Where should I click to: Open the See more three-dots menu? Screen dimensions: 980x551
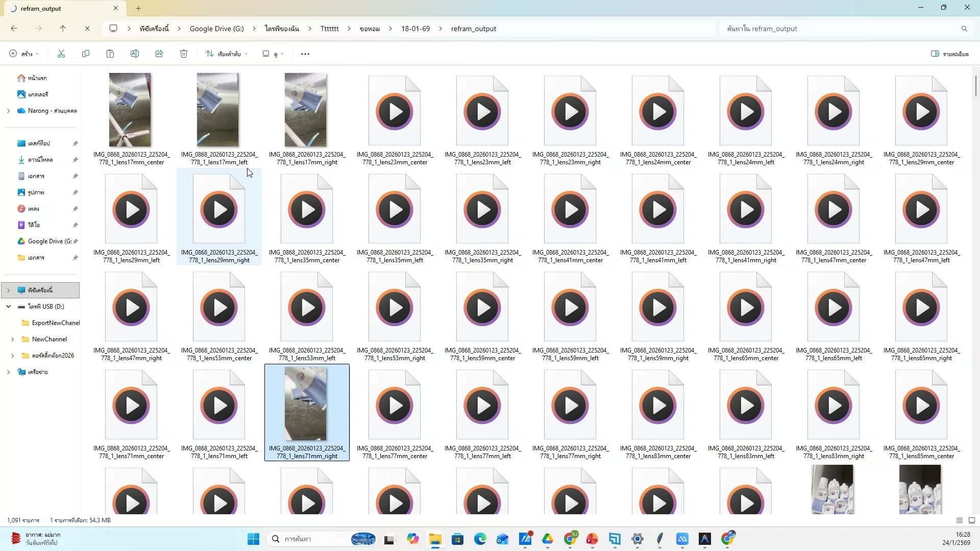[x=305, y=54]
